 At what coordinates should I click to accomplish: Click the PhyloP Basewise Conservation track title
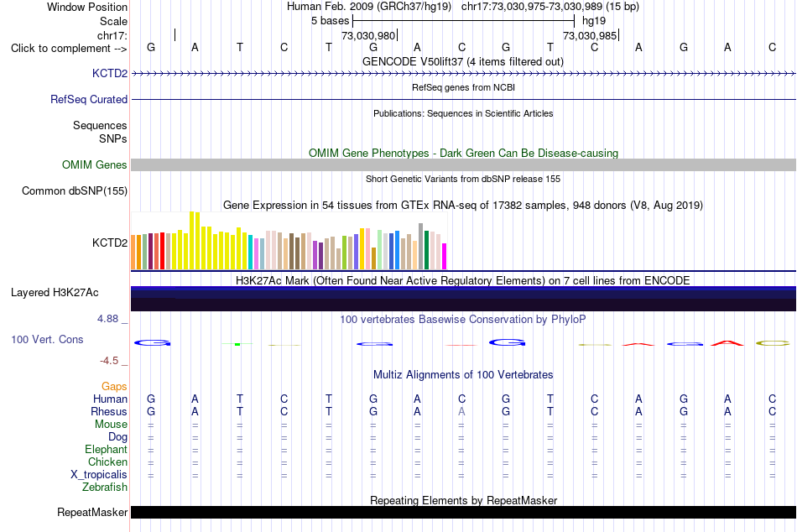tap(463, 320)
